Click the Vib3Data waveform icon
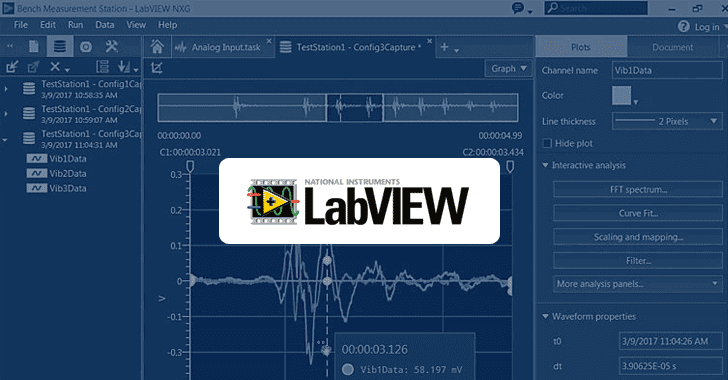Screen dimensions: 728x380 point(36,189)
